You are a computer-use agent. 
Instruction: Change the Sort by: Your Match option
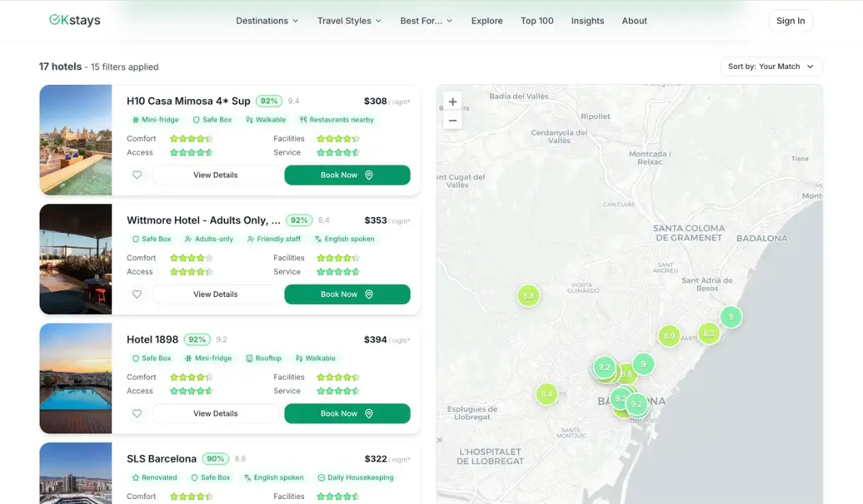(771, 66)
